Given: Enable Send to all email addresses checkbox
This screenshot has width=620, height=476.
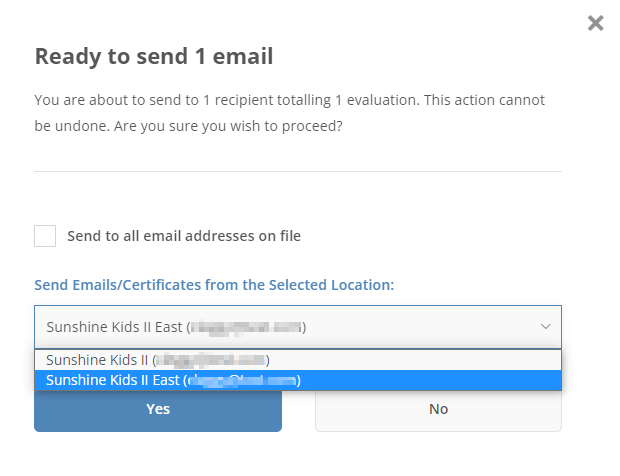Looking at the screenshot, I should [x=45, y=236].
